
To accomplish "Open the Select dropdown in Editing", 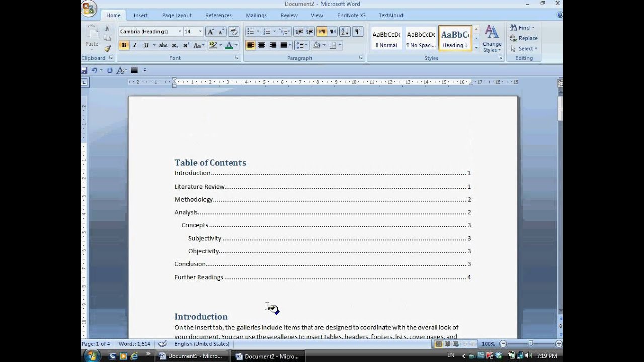I will (x=524, y=49).
